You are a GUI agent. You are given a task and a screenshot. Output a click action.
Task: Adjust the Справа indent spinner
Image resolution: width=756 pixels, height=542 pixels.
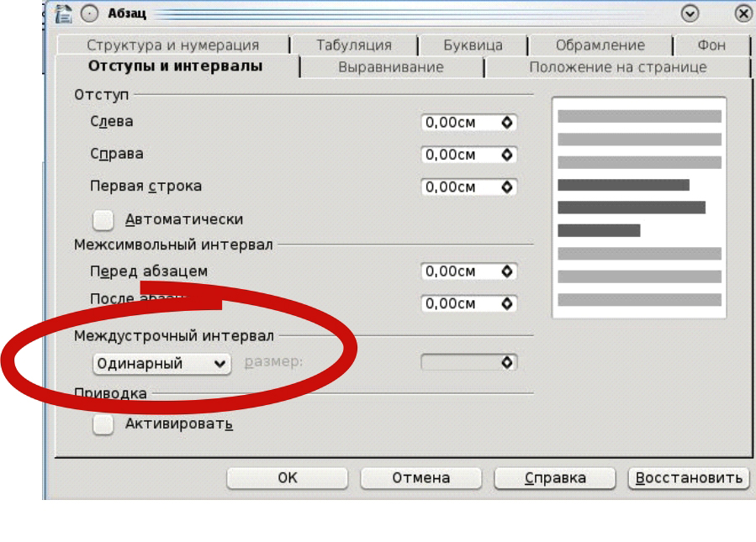506,155
